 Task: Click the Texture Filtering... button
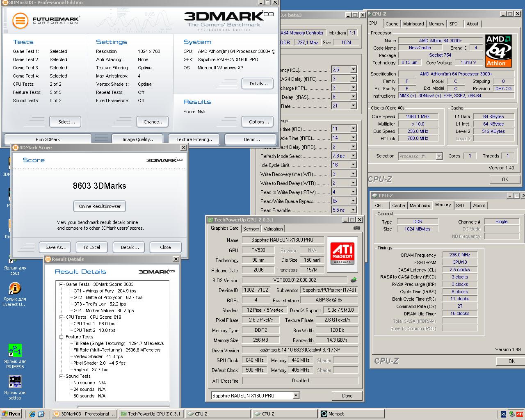[195, 139]
